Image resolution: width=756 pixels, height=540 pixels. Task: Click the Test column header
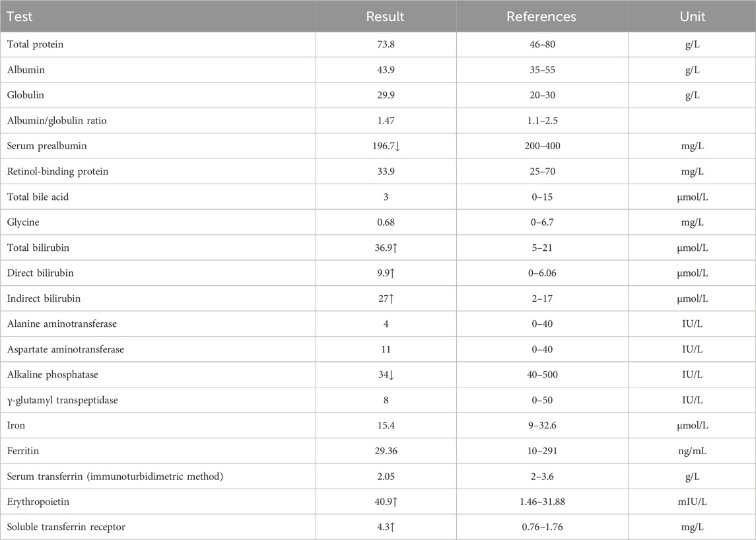pos(19,17)
